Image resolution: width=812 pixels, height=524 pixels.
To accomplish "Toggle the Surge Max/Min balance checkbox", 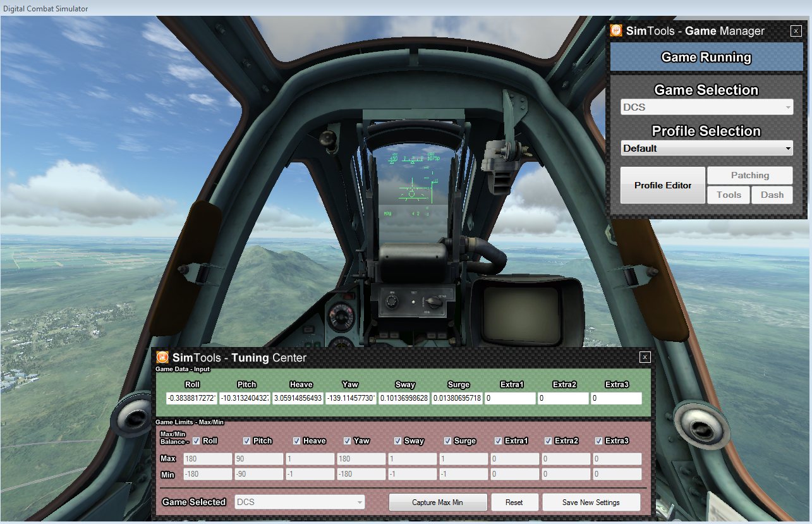I will coord(448,441).
